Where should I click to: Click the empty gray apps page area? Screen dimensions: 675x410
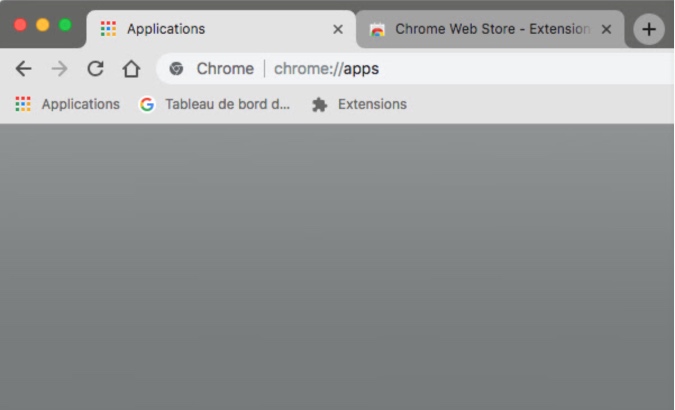pyautogui.click(x=337, y=270)
